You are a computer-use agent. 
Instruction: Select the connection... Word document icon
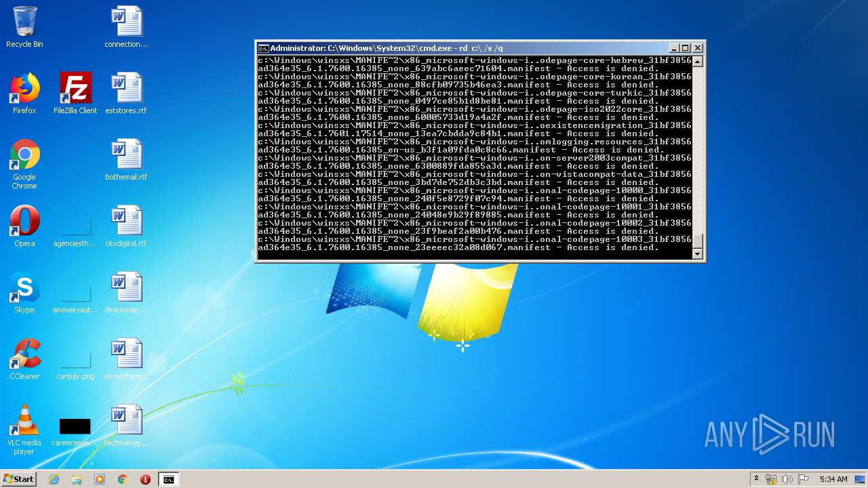click(126, 27)
